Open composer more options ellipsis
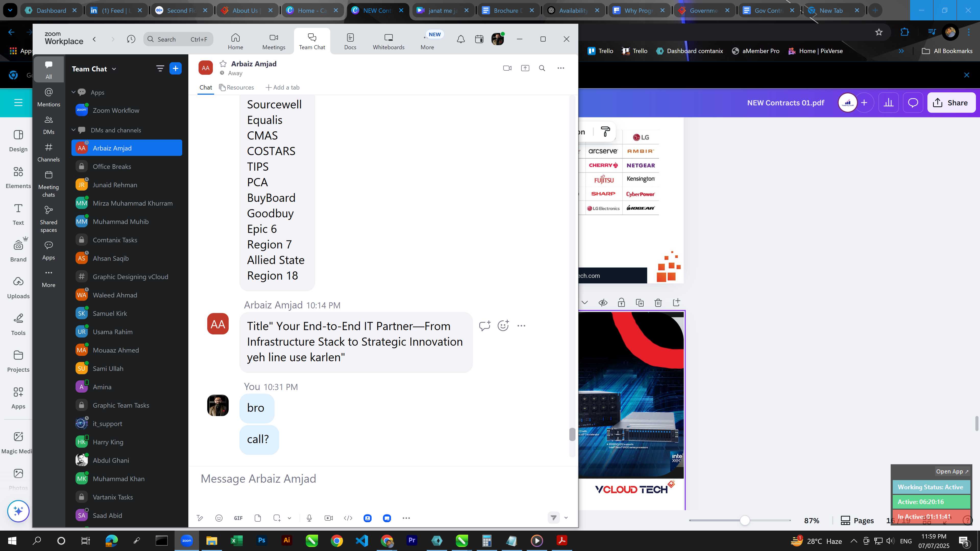Screen dimensions: 980x551 [x=406, y=518]
